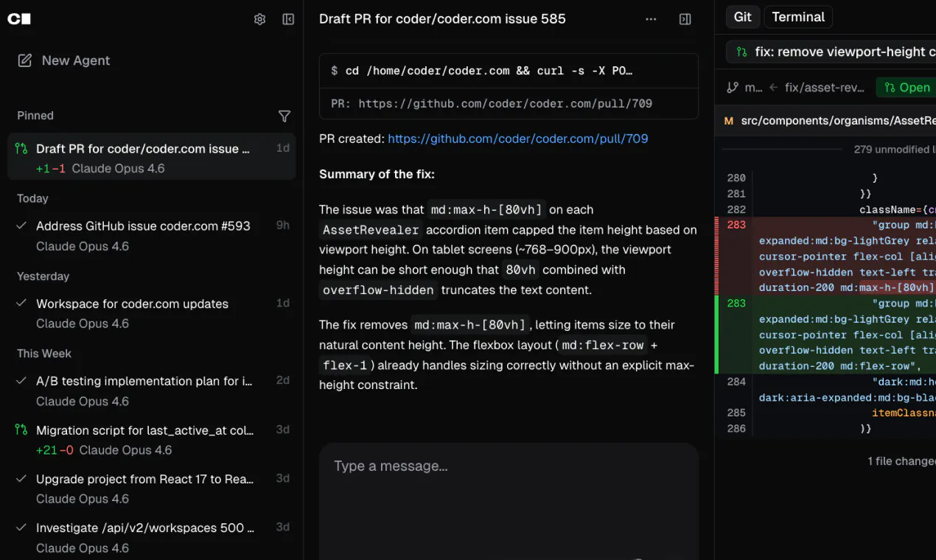The image size is (936, 560).
Task: Click the Summary of the fix heading
Action: [x=377, y=174]
